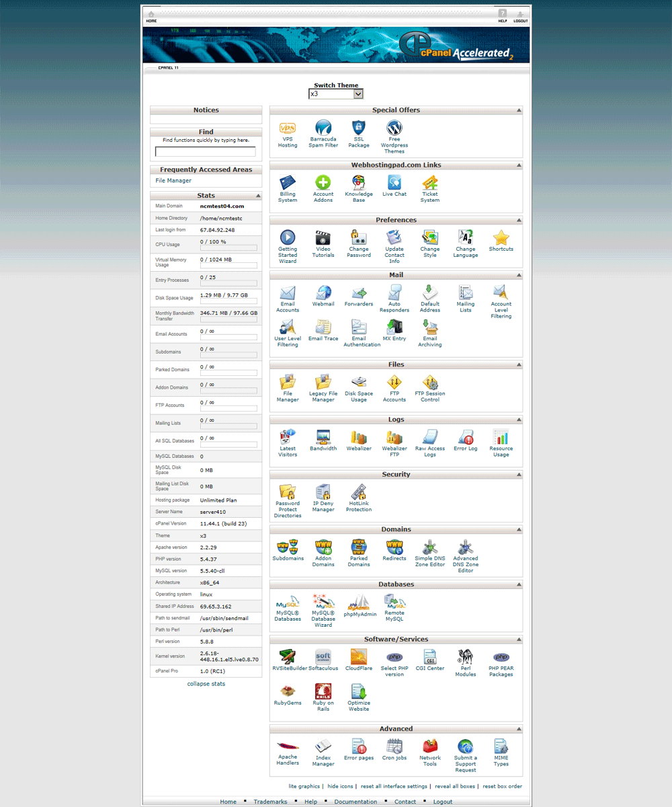The height and width of the screenshot is (807, 672).
Task: Open Addon Domains icon
Action: (323, 547)
